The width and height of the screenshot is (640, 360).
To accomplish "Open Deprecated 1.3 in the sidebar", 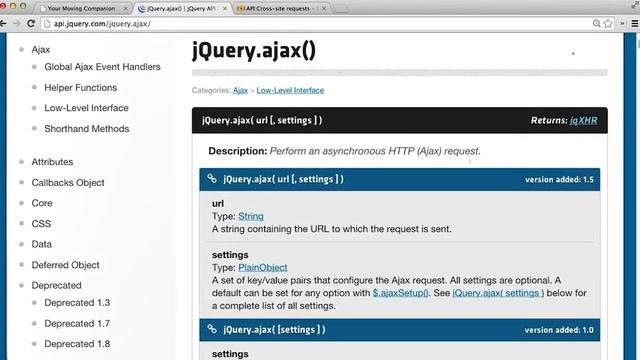I will tap(77, 302).
